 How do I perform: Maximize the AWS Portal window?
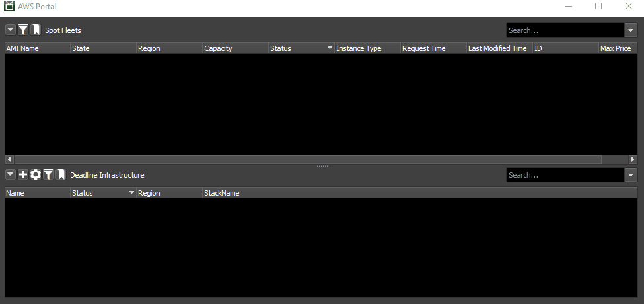598,6
